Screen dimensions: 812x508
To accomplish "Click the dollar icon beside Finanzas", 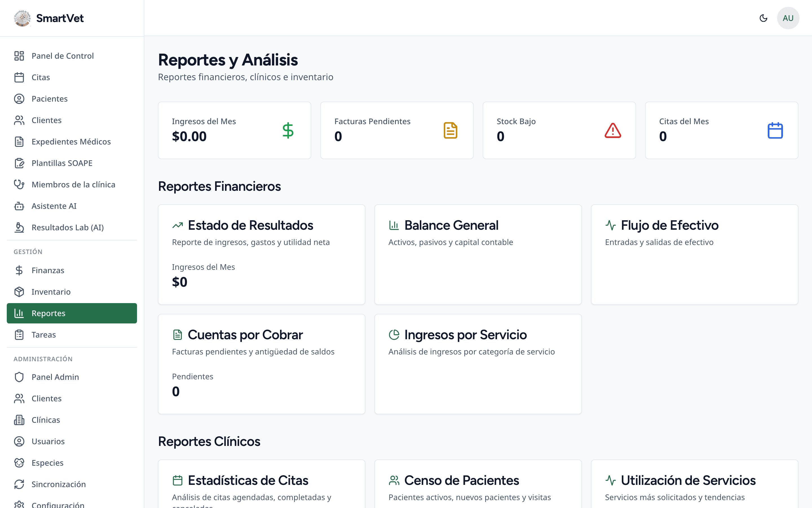I will (x=19, y=270).
